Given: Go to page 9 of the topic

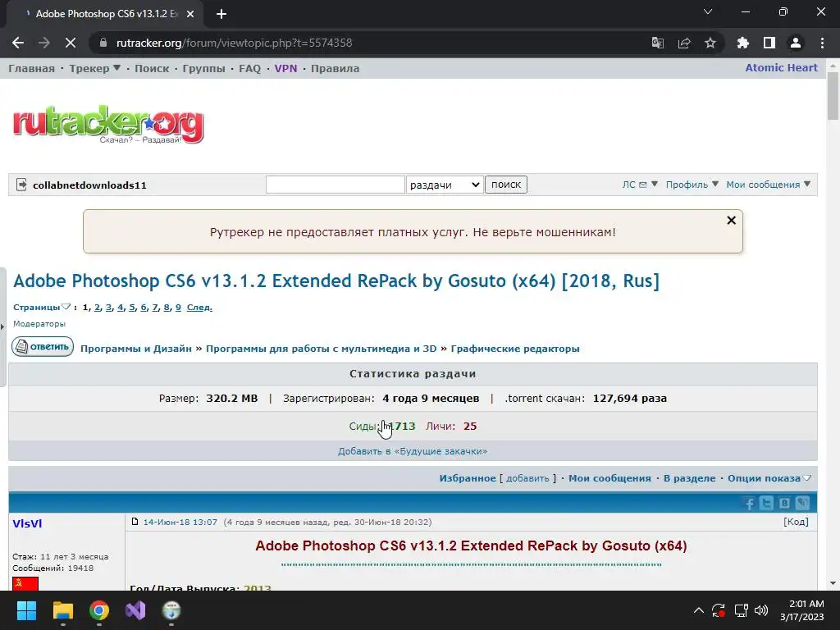Looking at the screenshot, I should pos(178,308).
